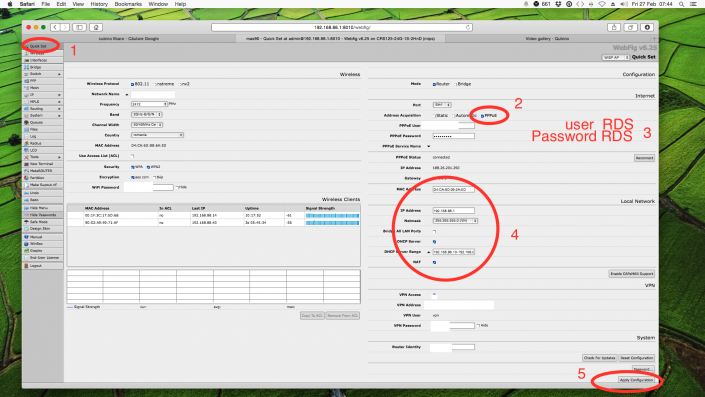
Task: Click Make Supout.rif in the sidebar
Action: (43, 185)
